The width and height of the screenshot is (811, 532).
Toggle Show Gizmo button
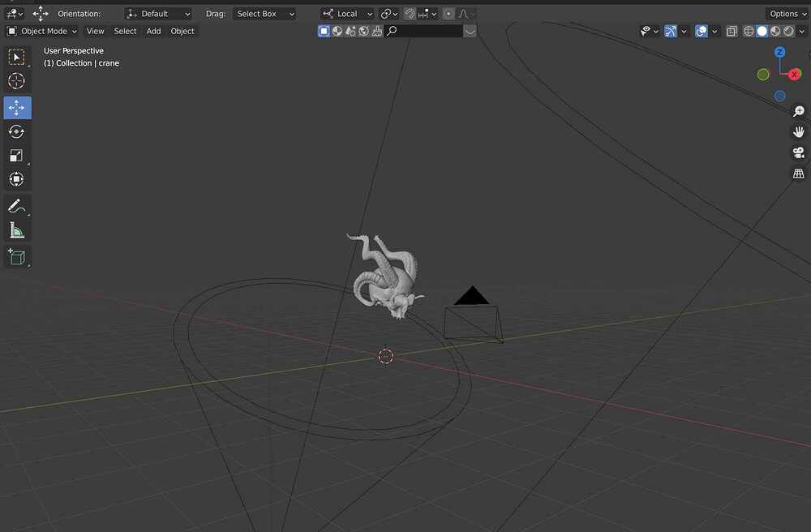[671, 31]
